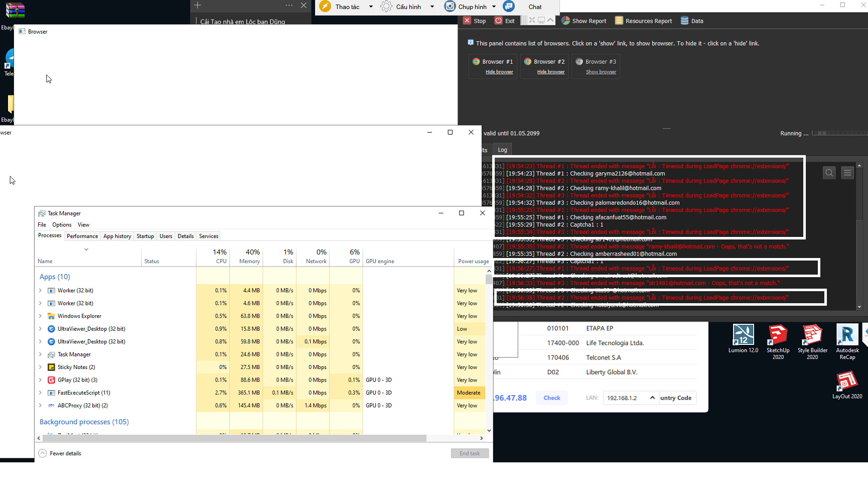Switch to the Performance tab in Task Manager
Viewport: 868px width, 501px height.
82,236
